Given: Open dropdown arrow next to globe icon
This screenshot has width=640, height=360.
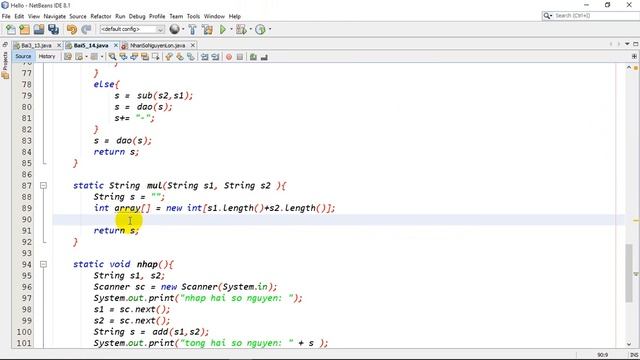Looking at the screenshot, I should point(183,29).
